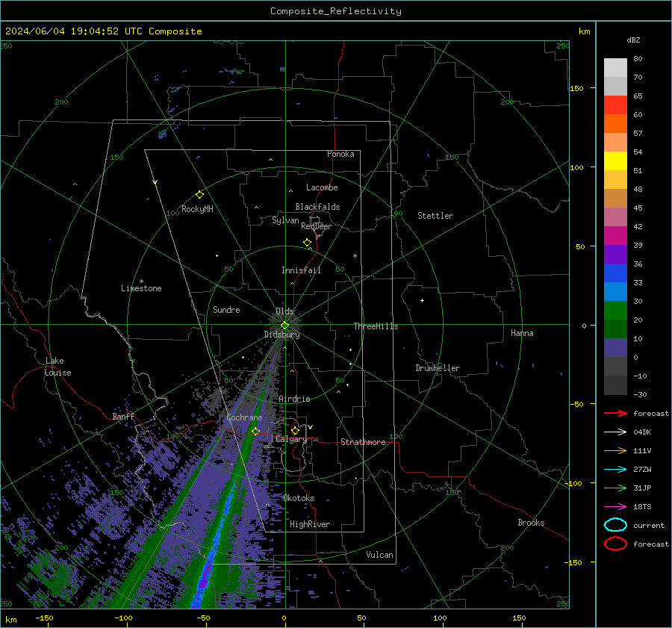
Task: Click the HighRiver label
Action: [x=310, y=524]
